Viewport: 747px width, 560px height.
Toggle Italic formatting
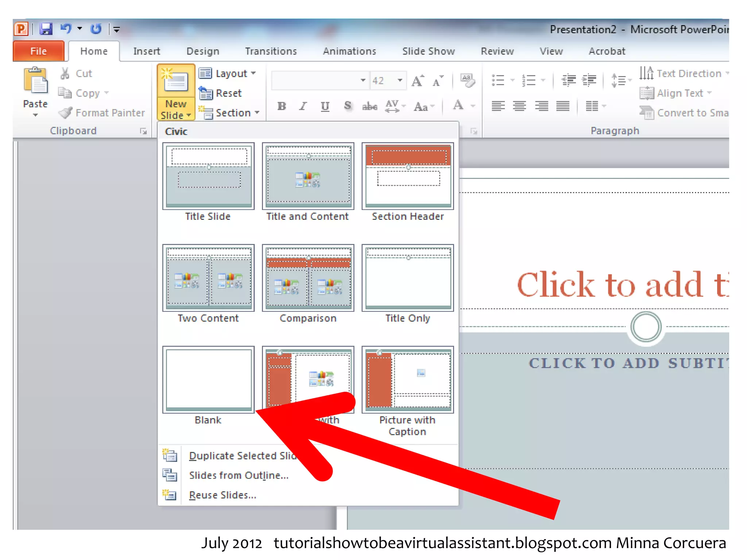(303, 106)
